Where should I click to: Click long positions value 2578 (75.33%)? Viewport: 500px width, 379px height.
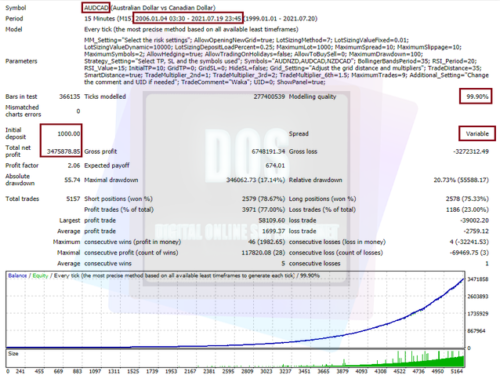(x=467, y=199)
